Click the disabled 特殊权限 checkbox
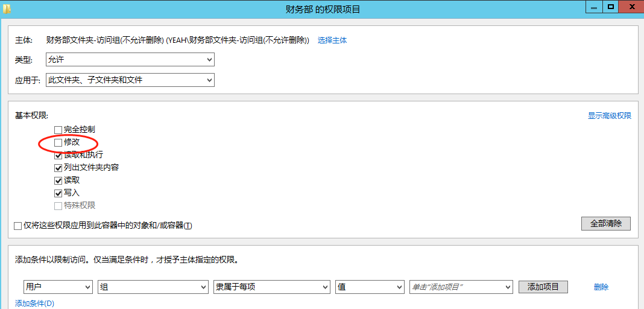This screenshot has height=309, width=644. [58, 205]
